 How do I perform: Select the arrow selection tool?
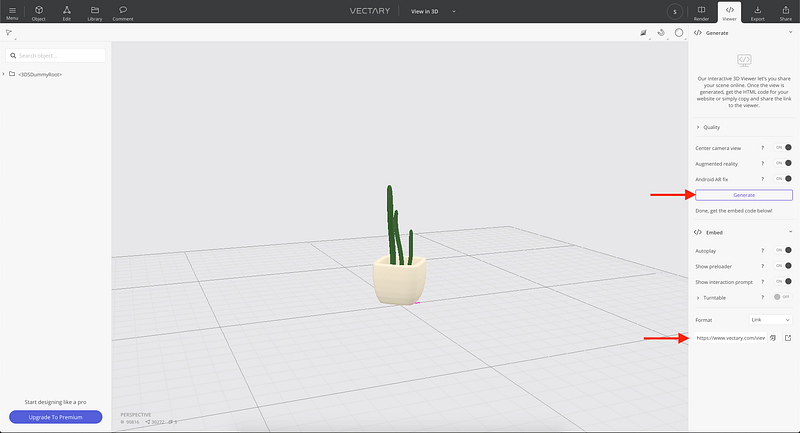(x=9, y=33)
